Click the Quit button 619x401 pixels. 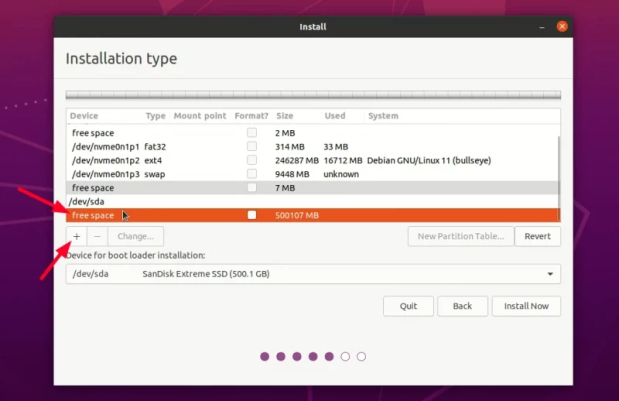click(x=408, y=306)
